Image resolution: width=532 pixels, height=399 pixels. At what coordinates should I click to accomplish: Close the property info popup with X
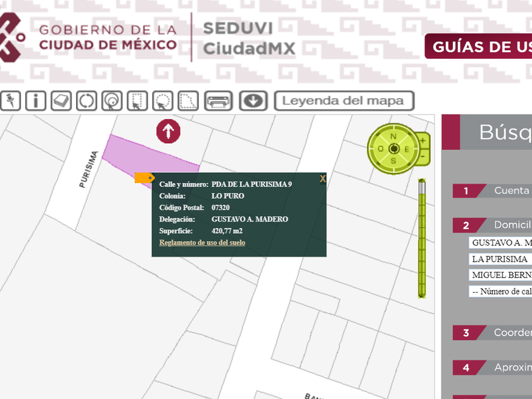[322, 179]
